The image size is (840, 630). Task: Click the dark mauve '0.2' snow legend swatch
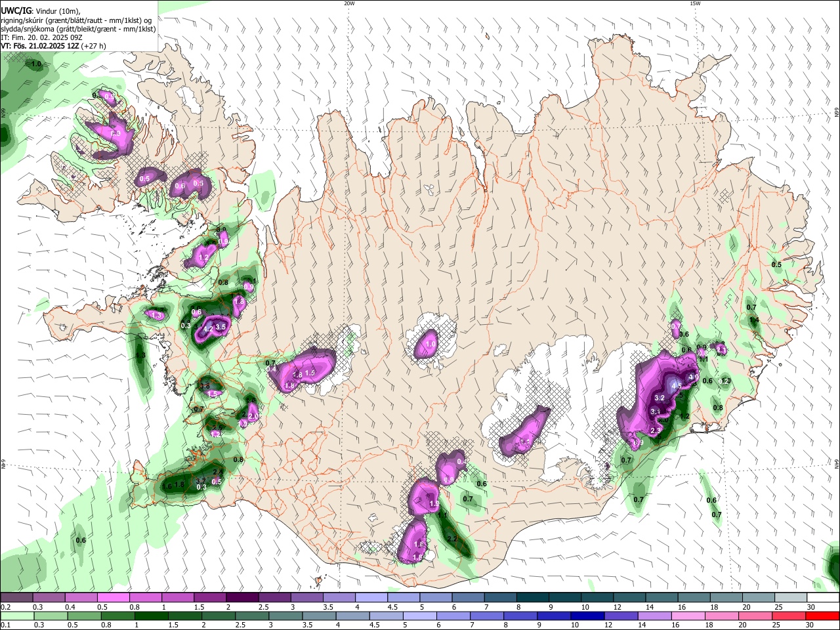16,598
